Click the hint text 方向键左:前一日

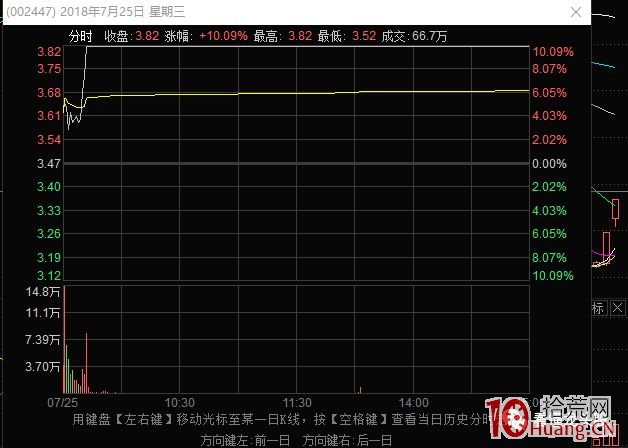[x=245, y=440]
